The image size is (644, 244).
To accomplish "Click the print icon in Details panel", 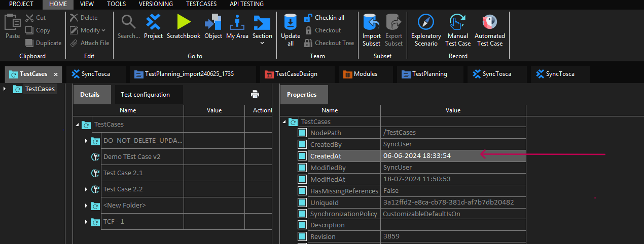I will click(255, 94).
